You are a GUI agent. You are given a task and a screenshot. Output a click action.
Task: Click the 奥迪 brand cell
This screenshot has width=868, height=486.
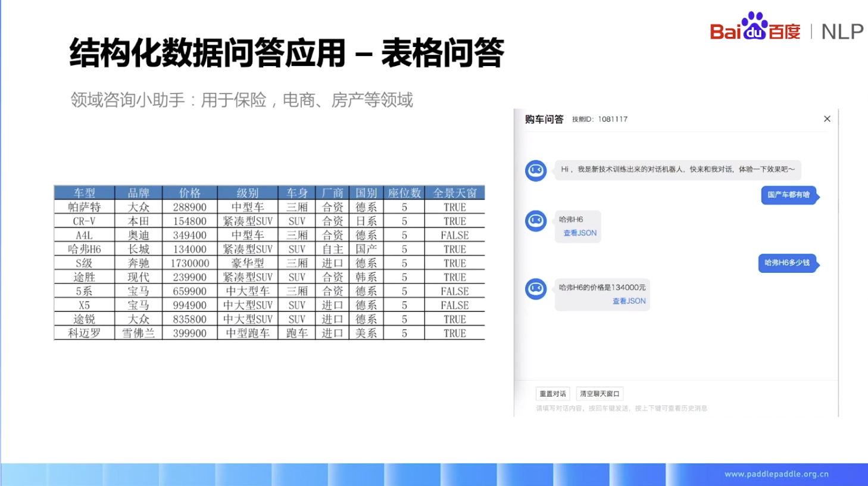pyautogui.click(x=139, y=235)
